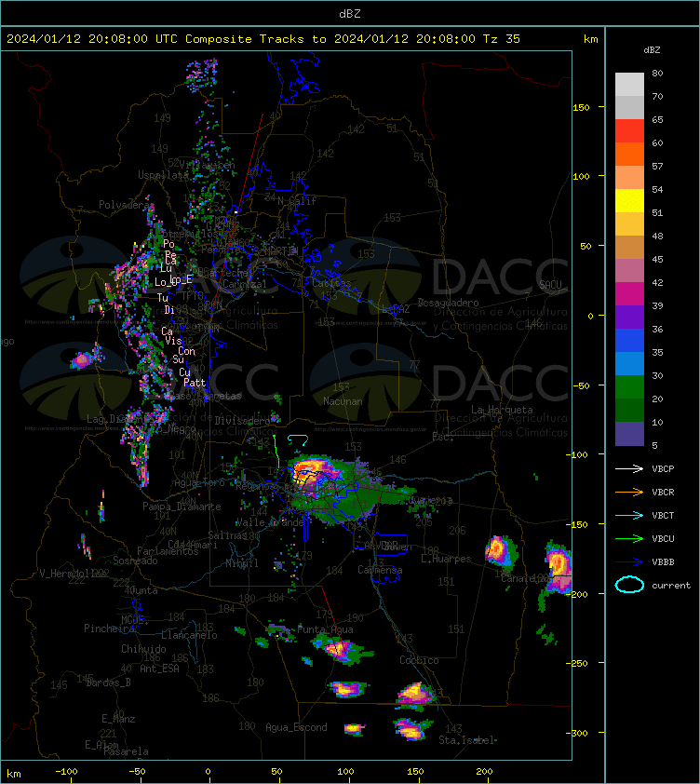Click the green VBCU track line near the large storm
Viewport: 700px width, 784px height.
pyautogui.click(x=276, y=452)
